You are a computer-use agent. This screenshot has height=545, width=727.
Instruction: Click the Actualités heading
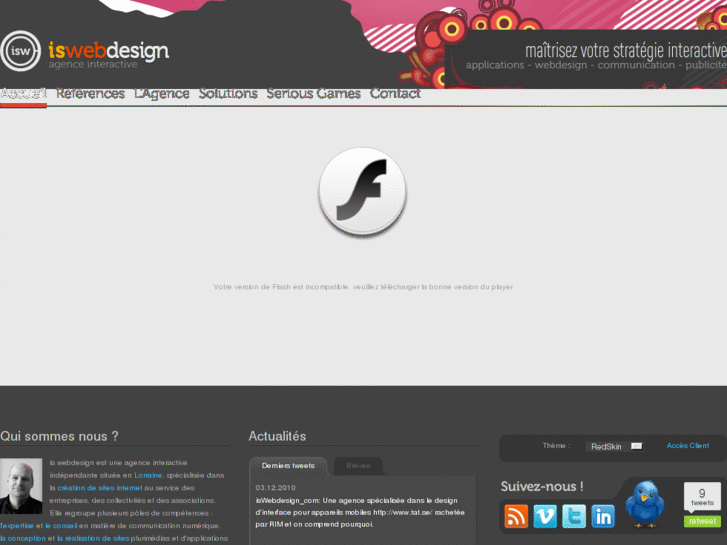pyautogui.click(x=277, y=436)
